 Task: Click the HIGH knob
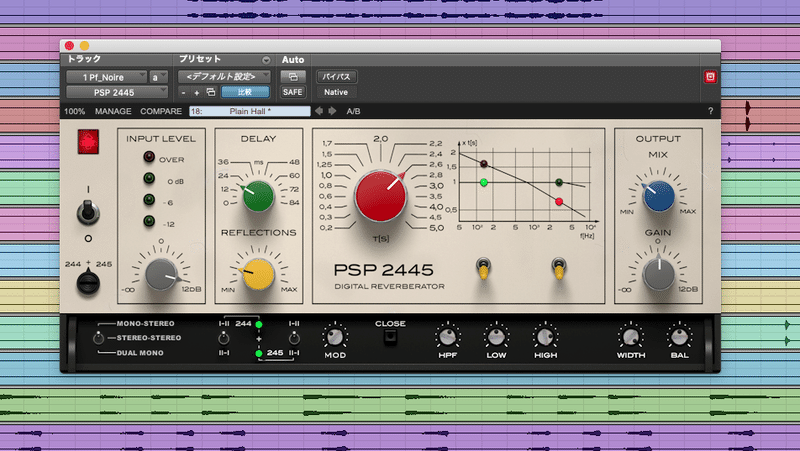coord(545,337)
